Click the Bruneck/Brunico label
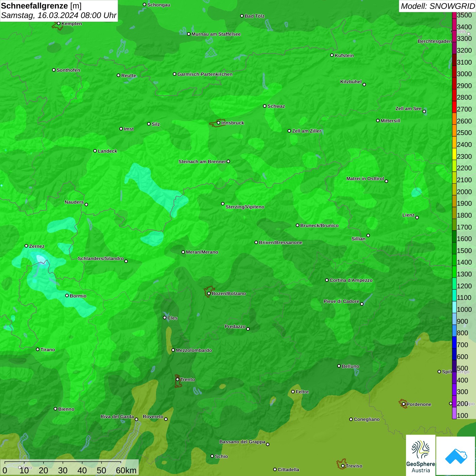This screenshot has height=476, width=476. click(319, 225)
